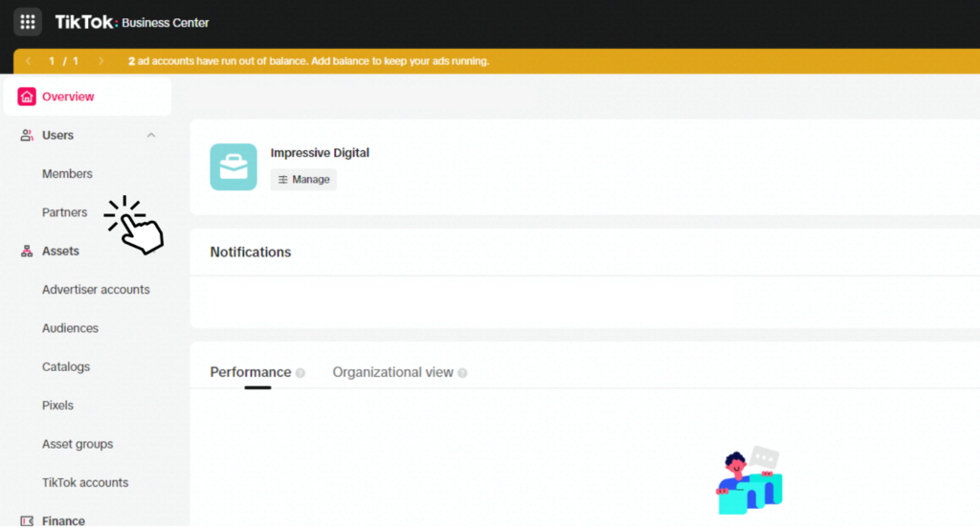Go to previous notification banner arrow
The height and width of the screenshot is (529, 980).
29,61
